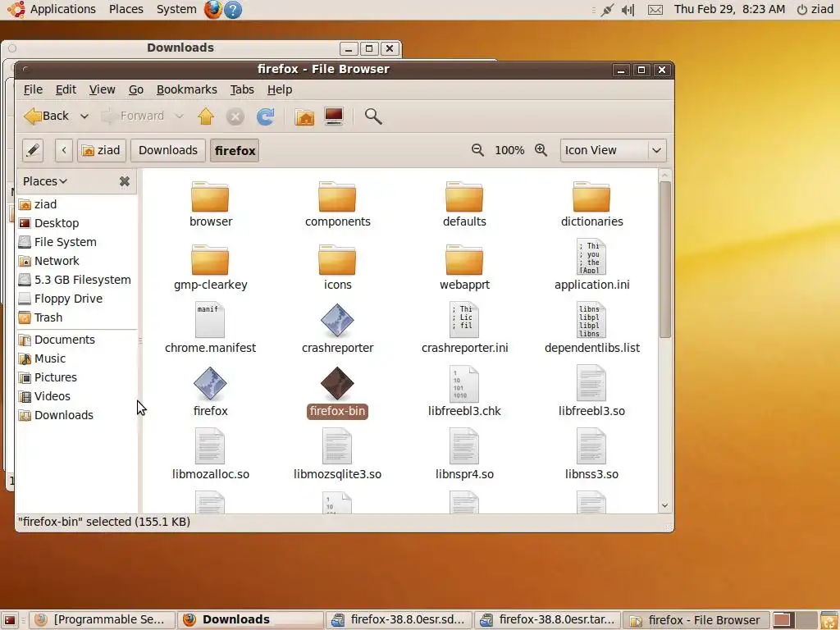Viewport: 840px width, 630px height.
Task: Click the 100% zoom level label
Action: pos(509,151)
